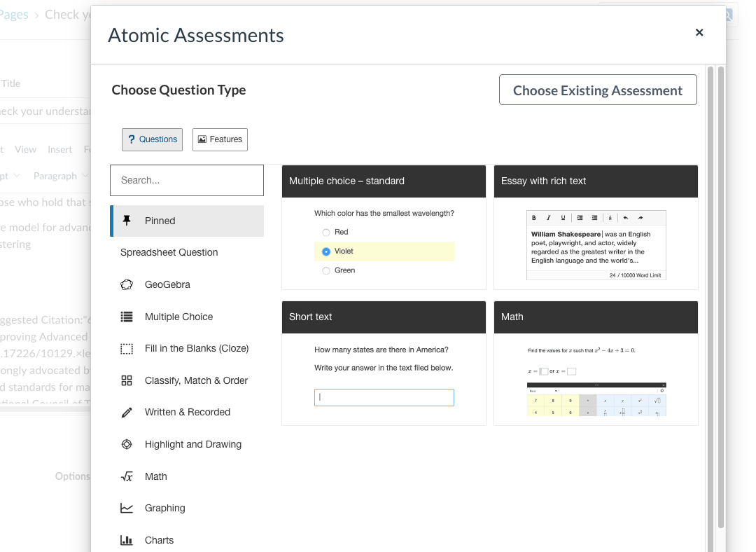Screen dimensions: 756x552
Task: Click the Written & Recorded pencil icon
Action: [x=127, y=413]
